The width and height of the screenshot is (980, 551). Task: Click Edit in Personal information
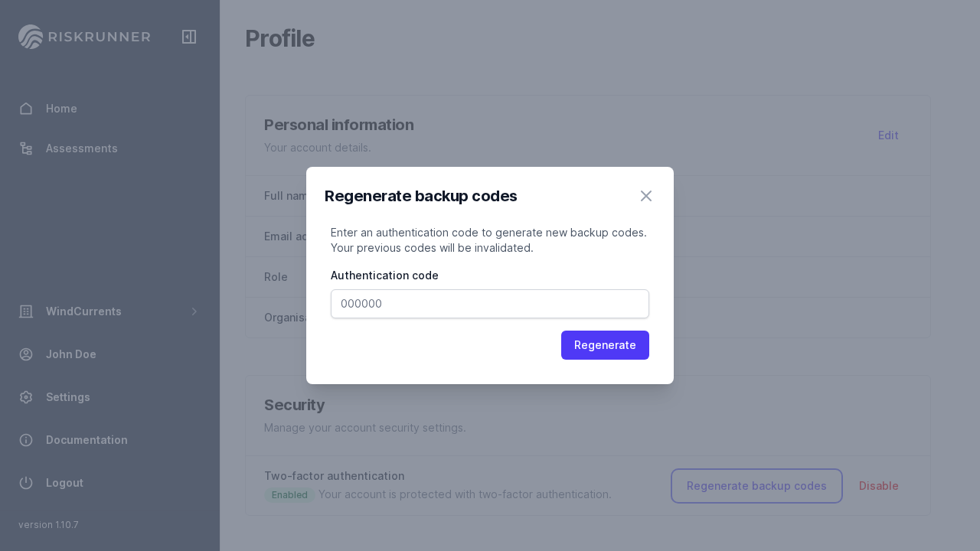888,135
